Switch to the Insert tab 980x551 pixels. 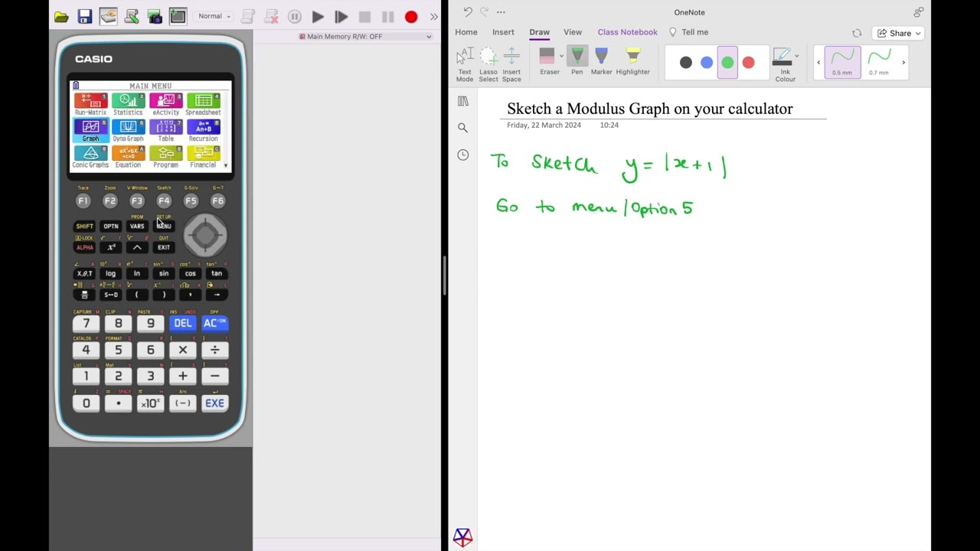click(503, 32)
